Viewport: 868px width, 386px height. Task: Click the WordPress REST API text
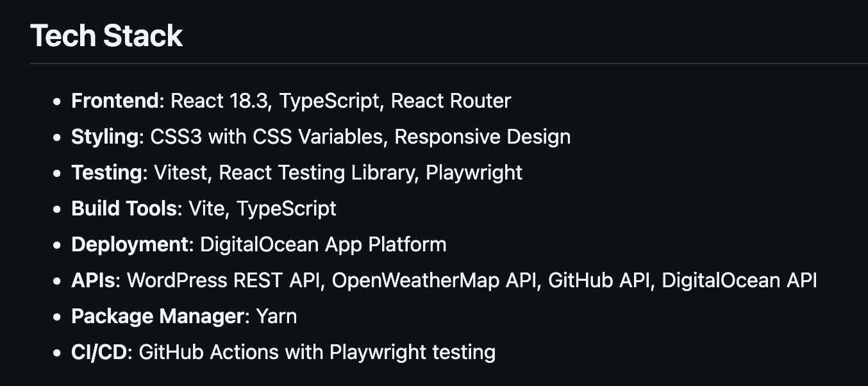(223, 280)
